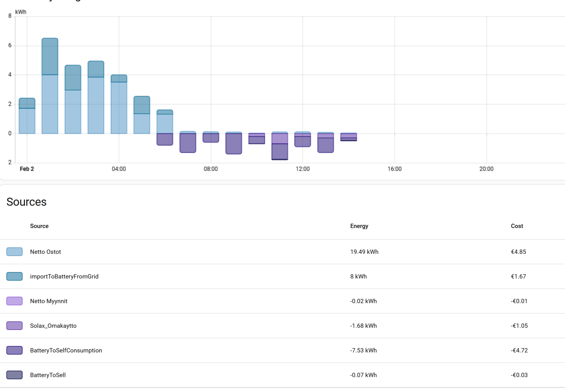Click the importToBatteryFromGrid color swatch
The image size is (565, 392).
(14, 276)
